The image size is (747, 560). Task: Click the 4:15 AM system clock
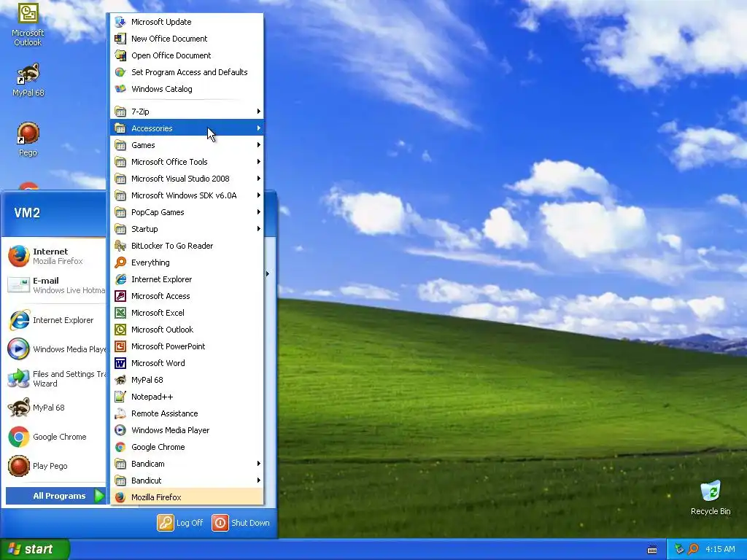tap(720, 549)
